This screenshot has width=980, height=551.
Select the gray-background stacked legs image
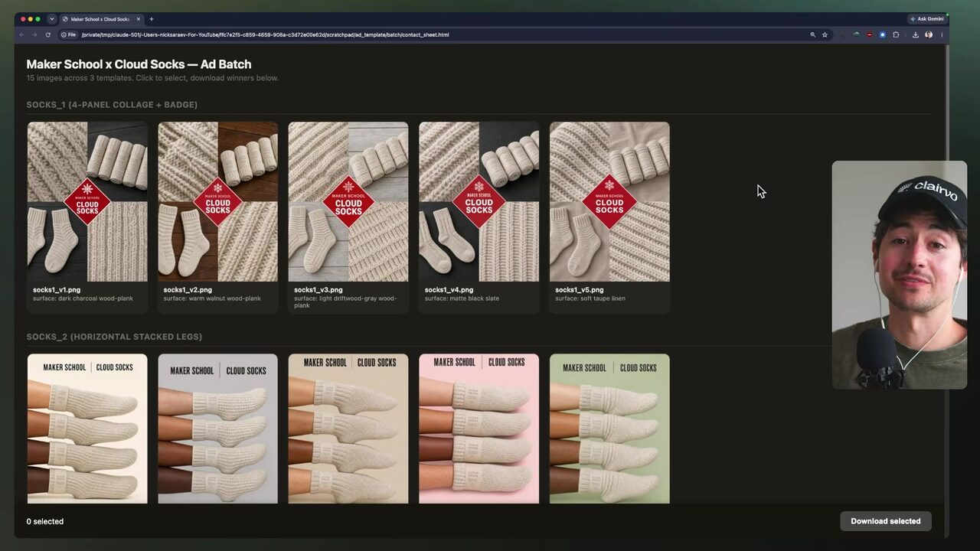(x=218, y=429)
